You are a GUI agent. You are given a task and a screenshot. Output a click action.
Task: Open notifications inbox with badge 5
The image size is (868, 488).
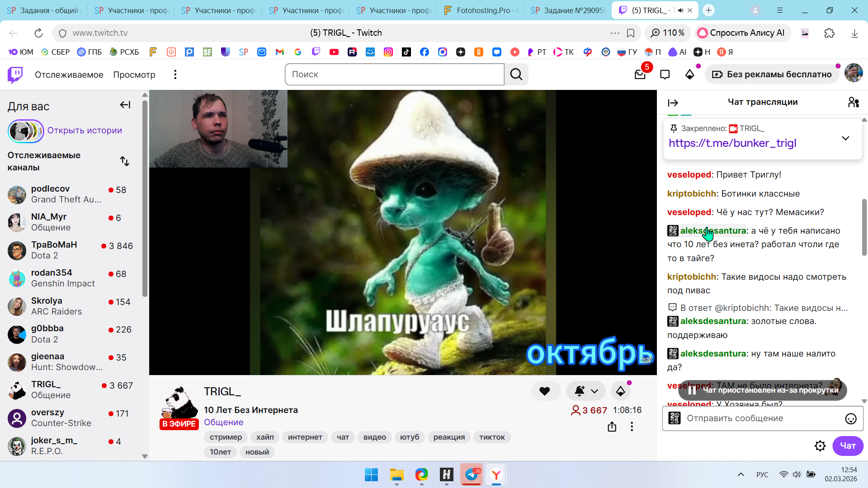(x=640, y=75)
